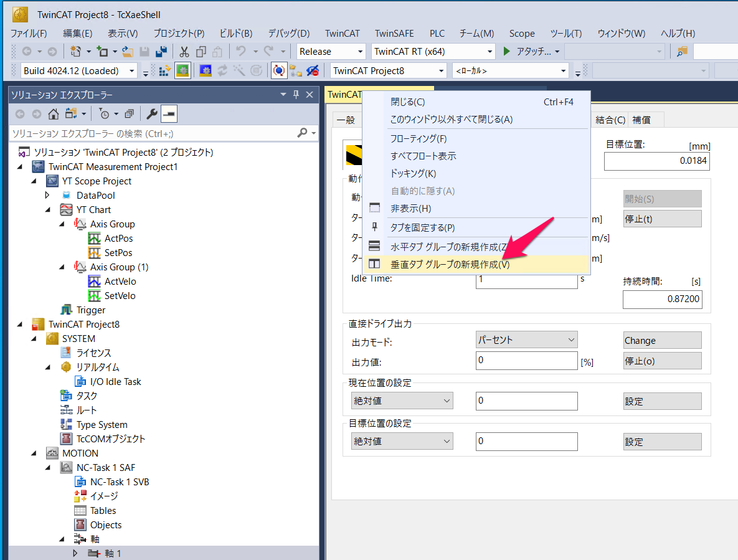Toggle Preview Selected Items in Solution Explorer
The image size is (738, 560).
(169, 114)
